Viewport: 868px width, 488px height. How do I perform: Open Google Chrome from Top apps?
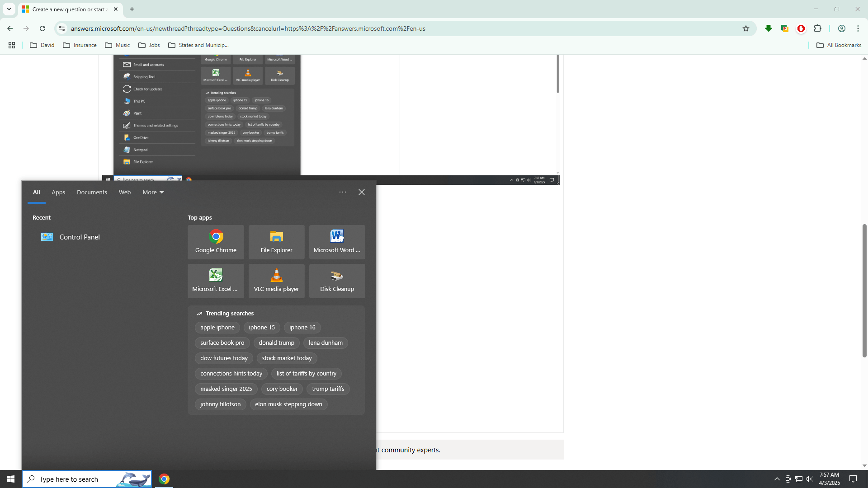216,242
